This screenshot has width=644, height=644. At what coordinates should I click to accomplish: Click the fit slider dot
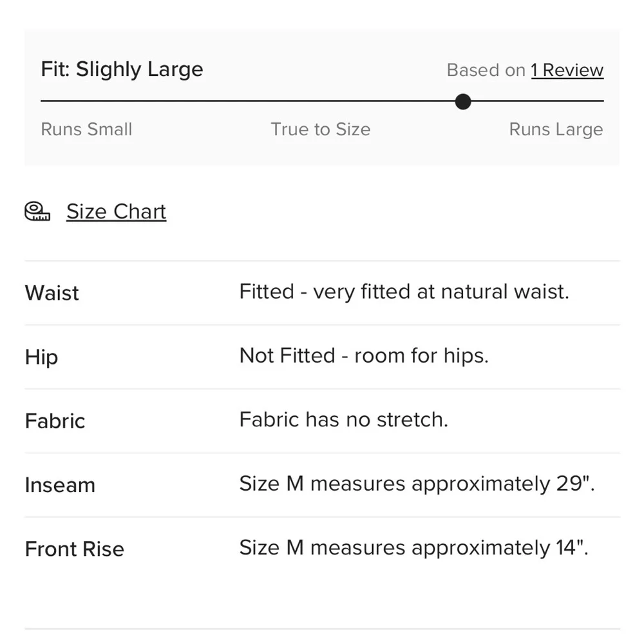462,101
